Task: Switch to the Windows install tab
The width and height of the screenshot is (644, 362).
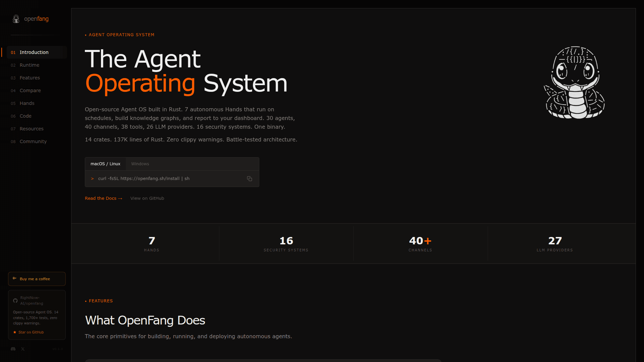Action: pyautogui.click(x=140, y=164)
